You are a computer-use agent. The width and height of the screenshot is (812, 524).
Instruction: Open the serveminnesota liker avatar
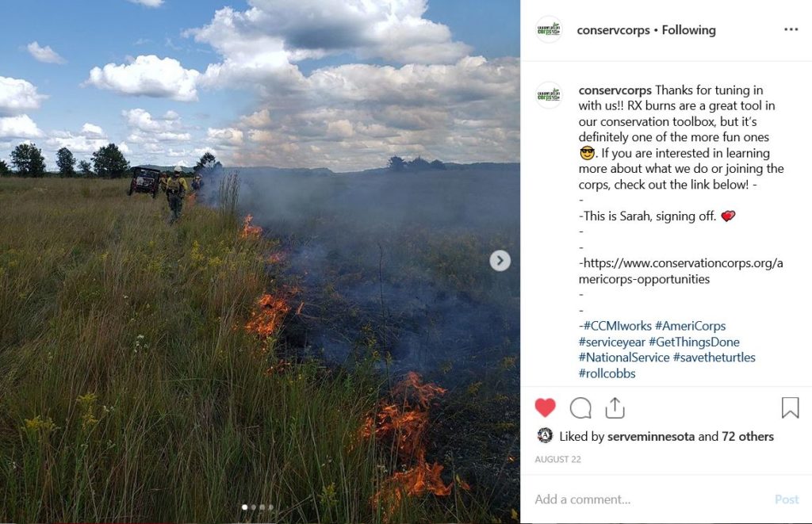[545, 435]
